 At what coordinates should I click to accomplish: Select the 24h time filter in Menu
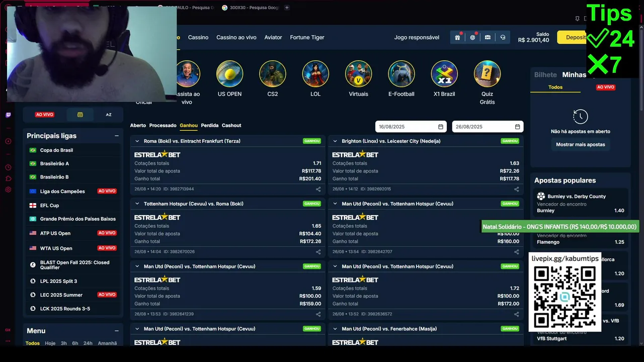pos(88,343)
